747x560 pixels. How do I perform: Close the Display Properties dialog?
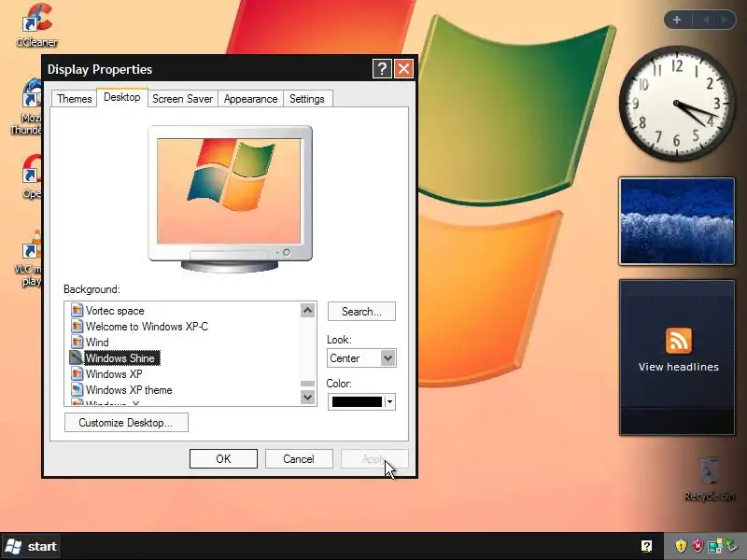(404, 69)
